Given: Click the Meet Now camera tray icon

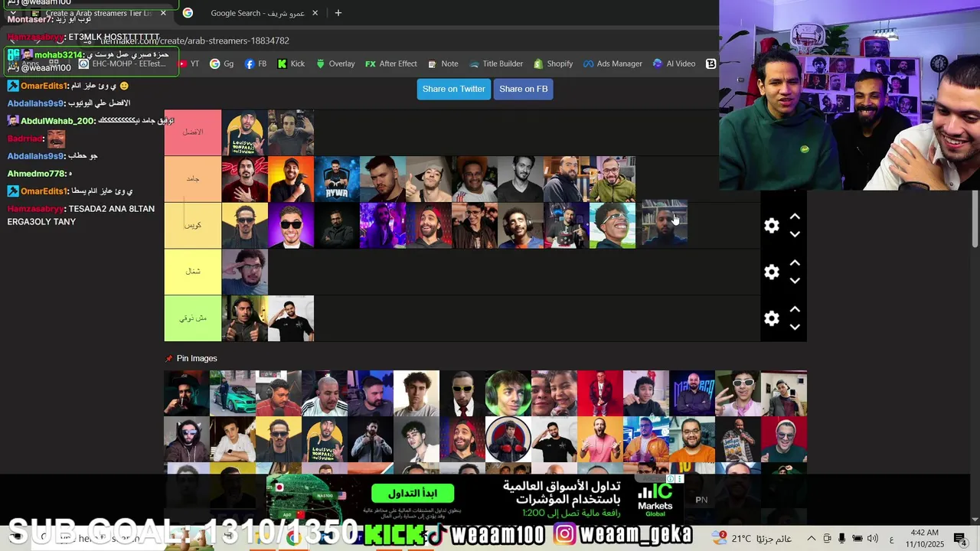Looking at the screenshot, I should click(827, 539).
